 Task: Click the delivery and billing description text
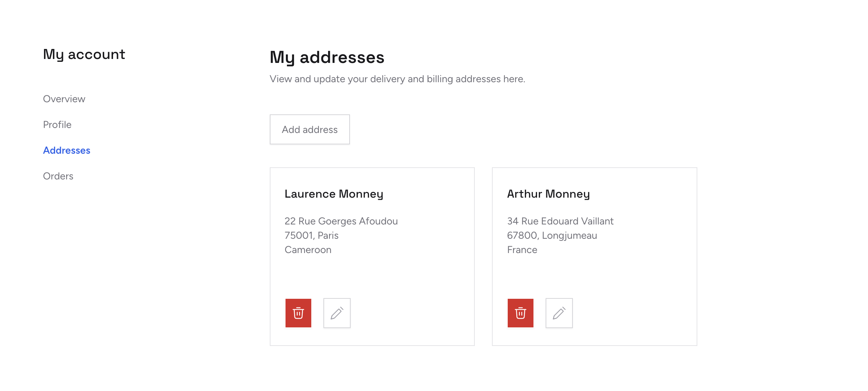[397, 79]
